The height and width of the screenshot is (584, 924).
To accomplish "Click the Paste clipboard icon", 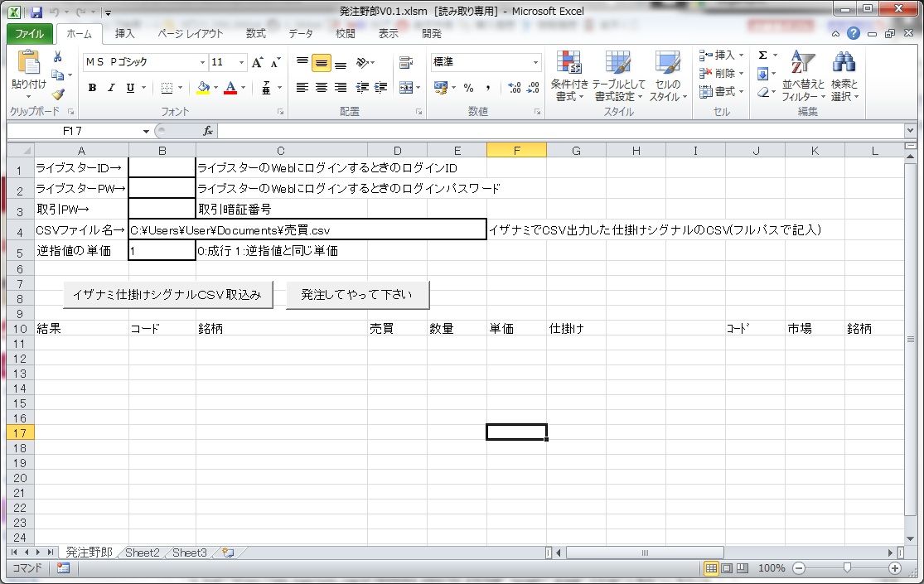I will [27, 62].
